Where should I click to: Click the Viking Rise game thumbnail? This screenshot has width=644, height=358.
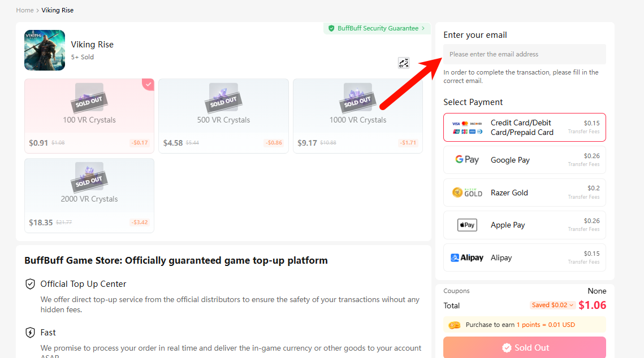point(45,50)
